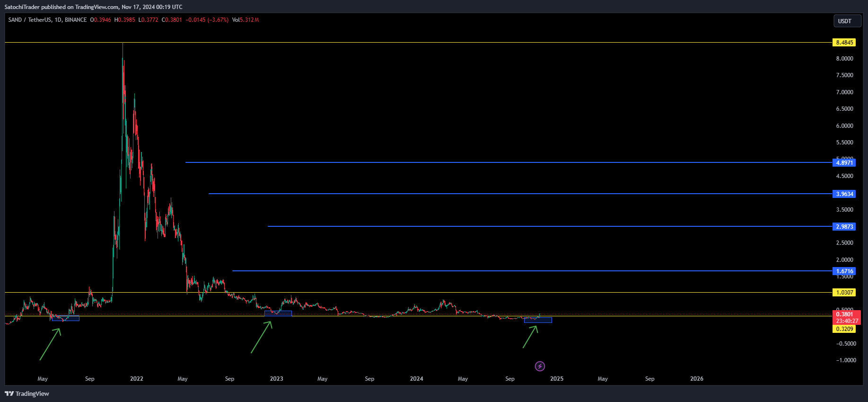
Task: Click the 4.8971 blue price label
Action: pos(844,162)
